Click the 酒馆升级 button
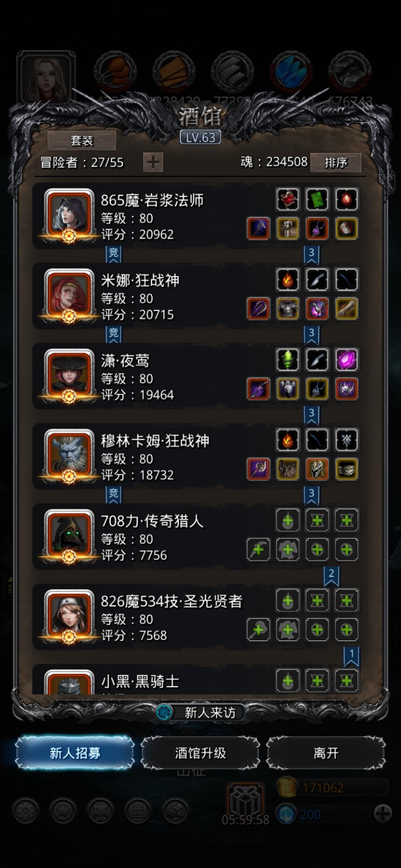Image resolution: width=401 pixels, height=868 pixels. tap(200, 753)
